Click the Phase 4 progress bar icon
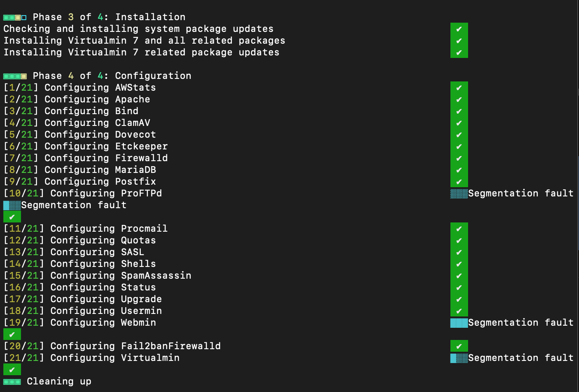This screenshot has height=392, width=579. point(15,76)
